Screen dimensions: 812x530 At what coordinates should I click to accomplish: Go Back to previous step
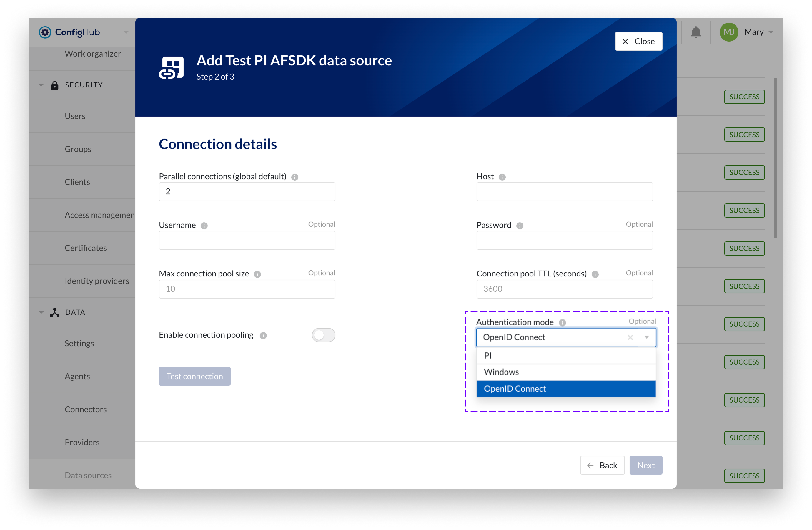(x=602, y=465)
